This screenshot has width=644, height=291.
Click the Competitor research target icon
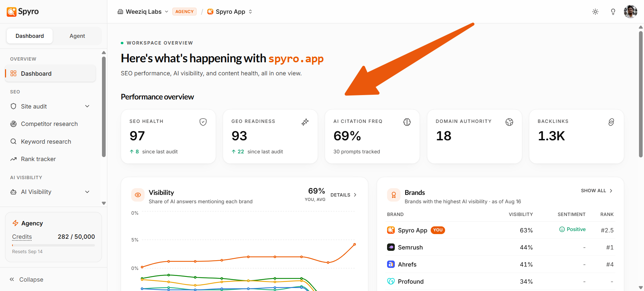(x=13, y=124)
